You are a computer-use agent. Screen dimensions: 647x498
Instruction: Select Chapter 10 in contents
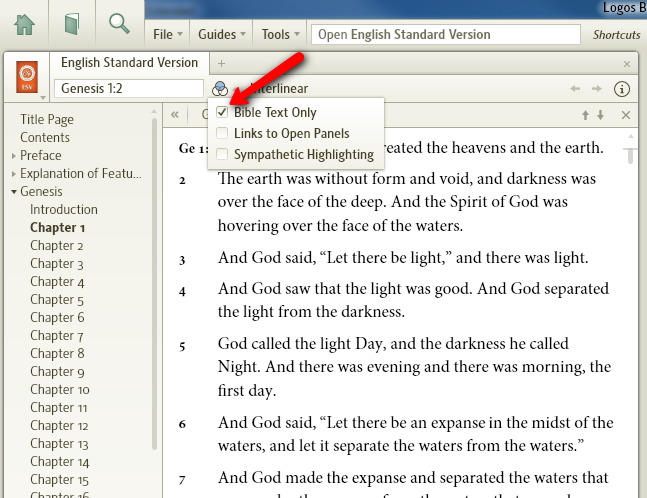coord(60,390)
